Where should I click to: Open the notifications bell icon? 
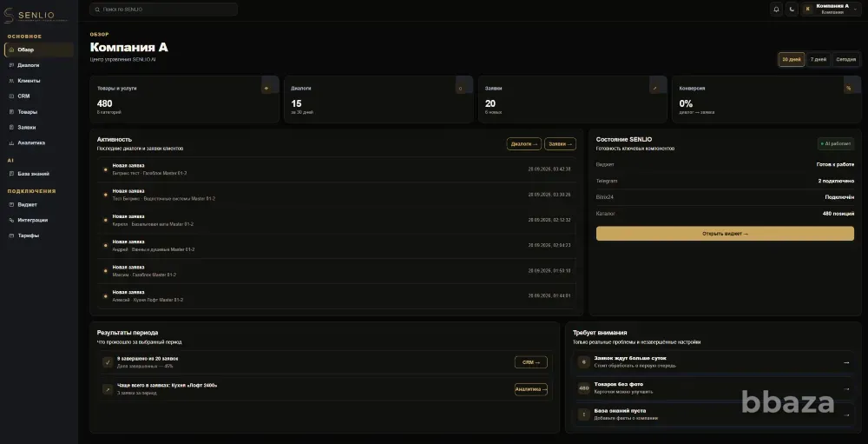(777, 9)
